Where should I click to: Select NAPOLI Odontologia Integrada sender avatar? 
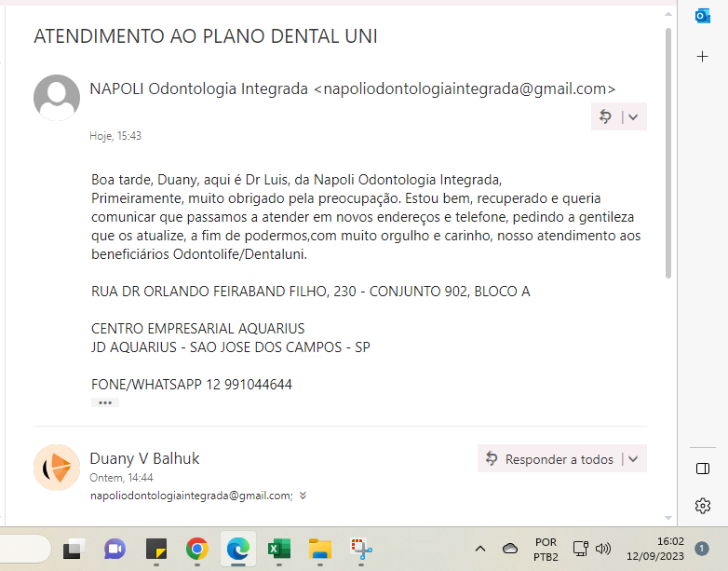pyautogui.click(x=57, y=98)
